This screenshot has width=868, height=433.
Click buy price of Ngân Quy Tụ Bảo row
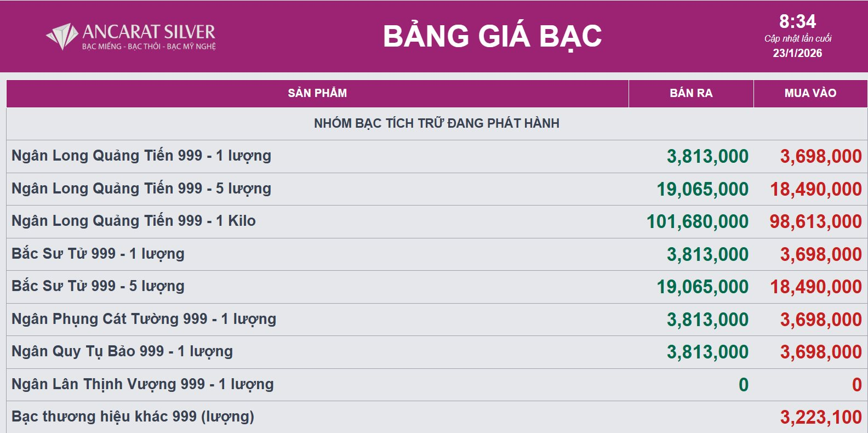tap(821, 352)
